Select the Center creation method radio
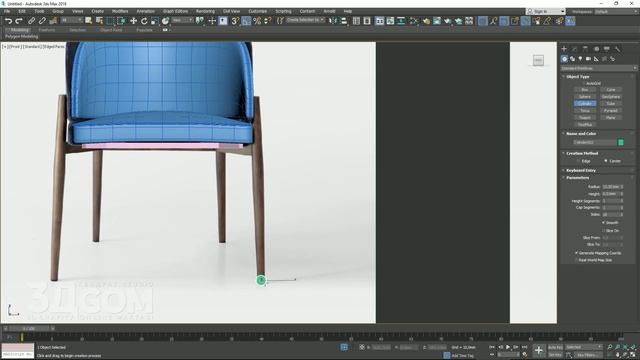 click(606, 161)
